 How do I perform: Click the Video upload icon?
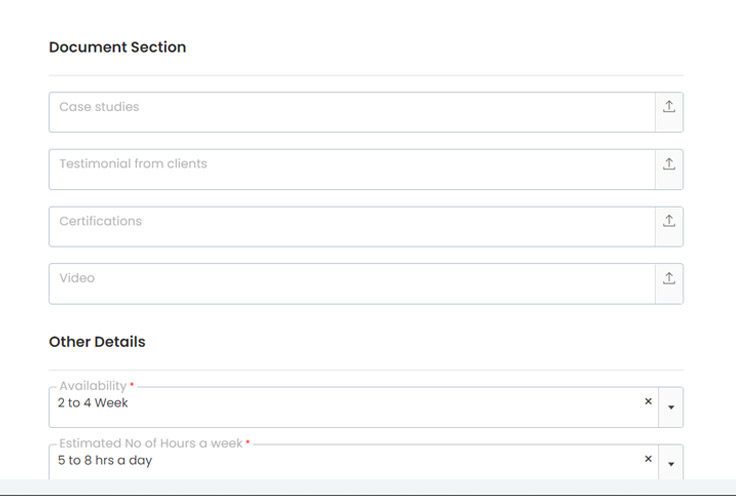click(669, 278)
